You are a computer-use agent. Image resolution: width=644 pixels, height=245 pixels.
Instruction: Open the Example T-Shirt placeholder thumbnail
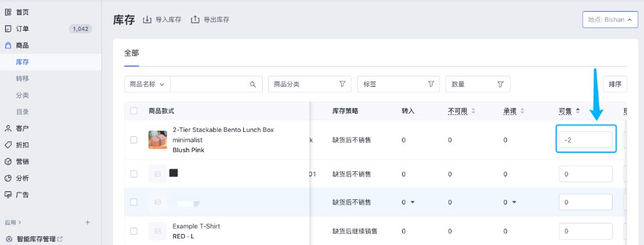158,231
